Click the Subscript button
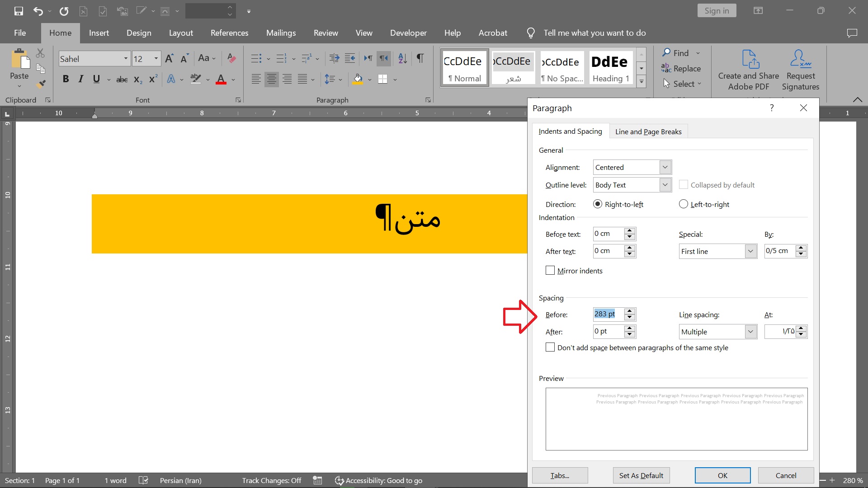Viewport: 868px width, 488px height. pyautogui.click(x=138, y=80)
